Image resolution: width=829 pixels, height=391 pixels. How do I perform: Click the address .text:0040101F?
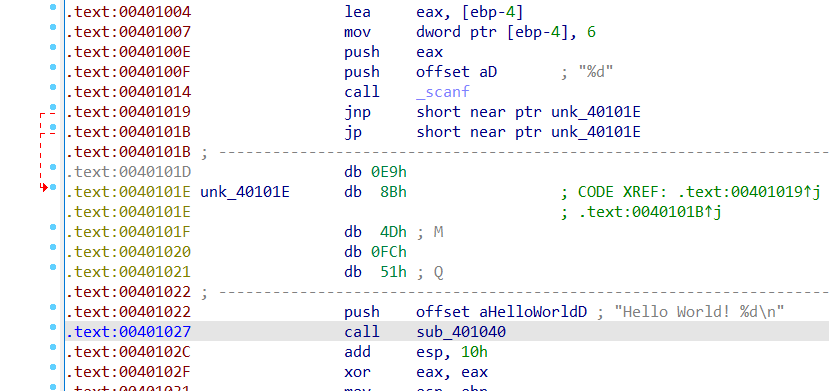coord(128,232)
